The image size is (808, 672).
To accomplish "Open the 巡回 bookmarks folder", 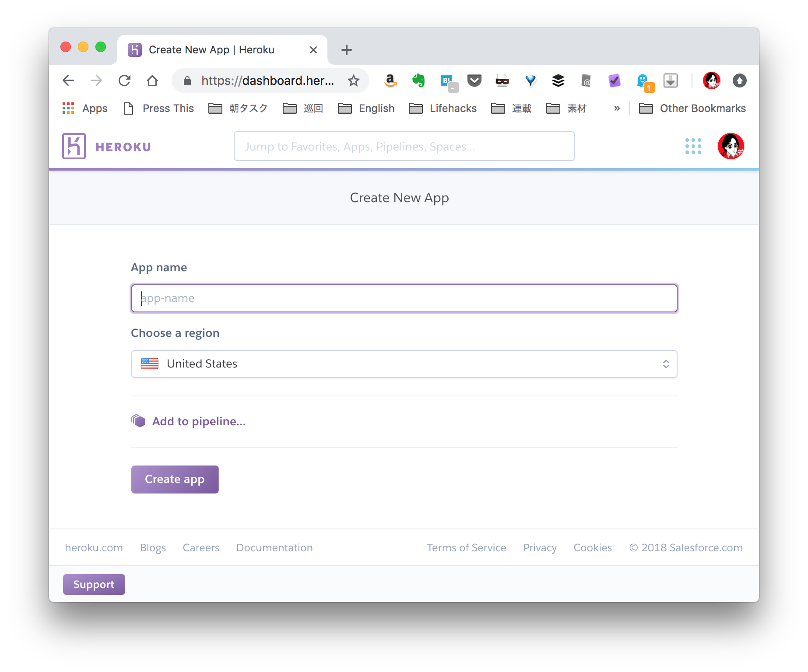I will pyautogui.click(x=303, y=108).
